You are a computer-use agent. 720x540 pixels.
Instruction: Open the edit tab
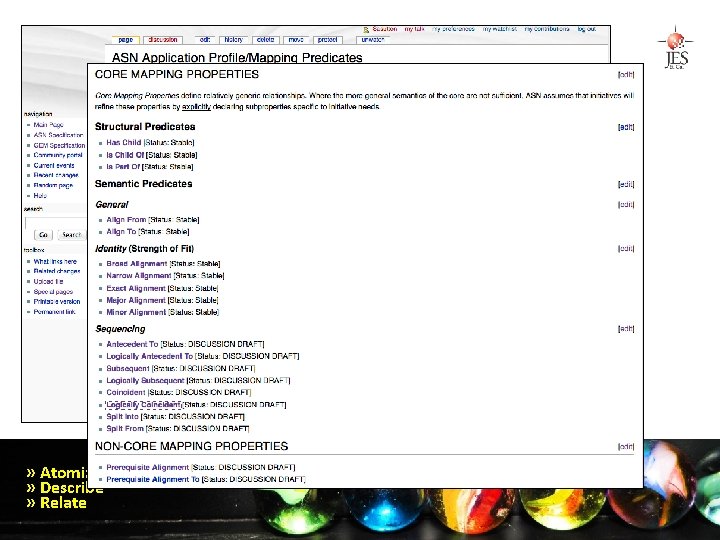(x=205, y=40)
